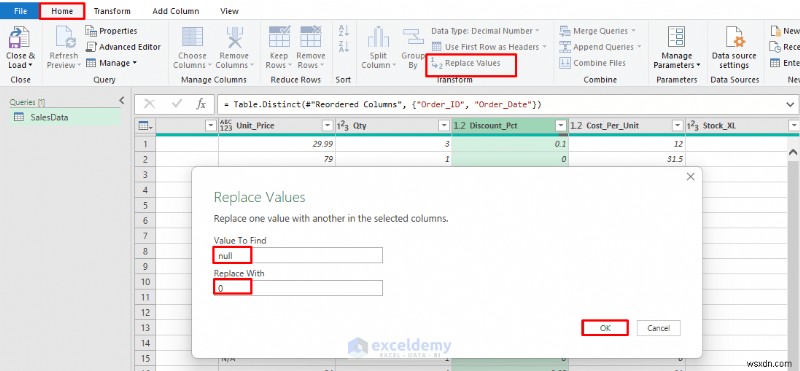The width and height of the screenshot is (800, 371).
Task: Open the Manage dropdown in the Query group
Action: (x=112, y=63)
